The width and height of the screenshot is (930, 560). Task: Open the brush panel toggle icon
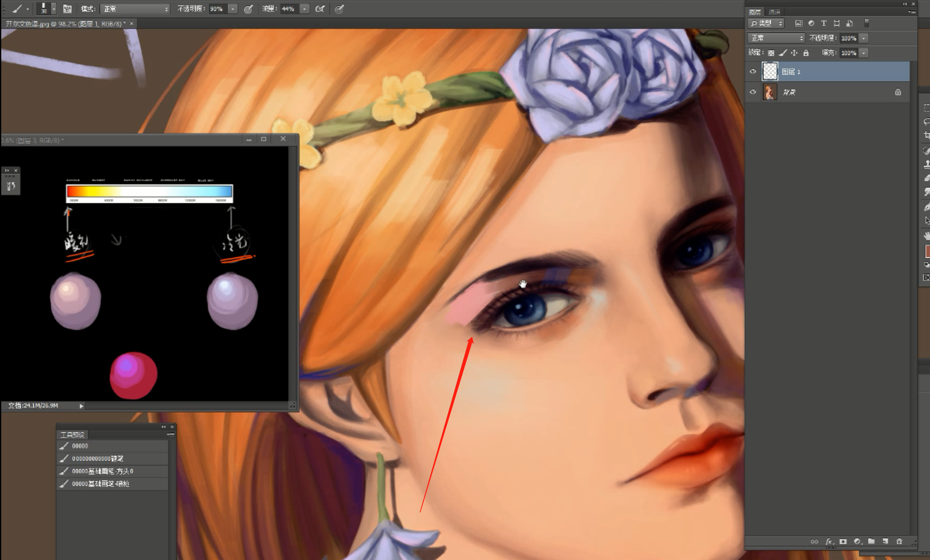[x=67, y=9]
